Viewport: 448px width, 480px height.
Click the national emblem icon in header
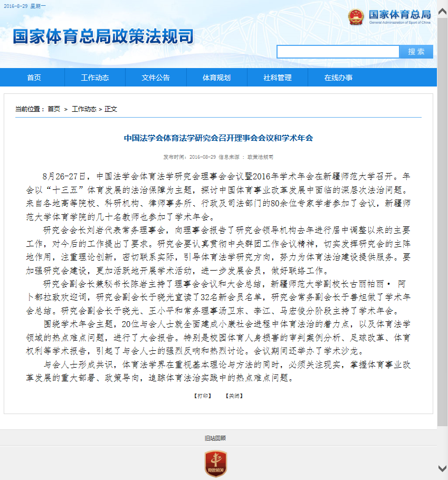coord(356,17)
